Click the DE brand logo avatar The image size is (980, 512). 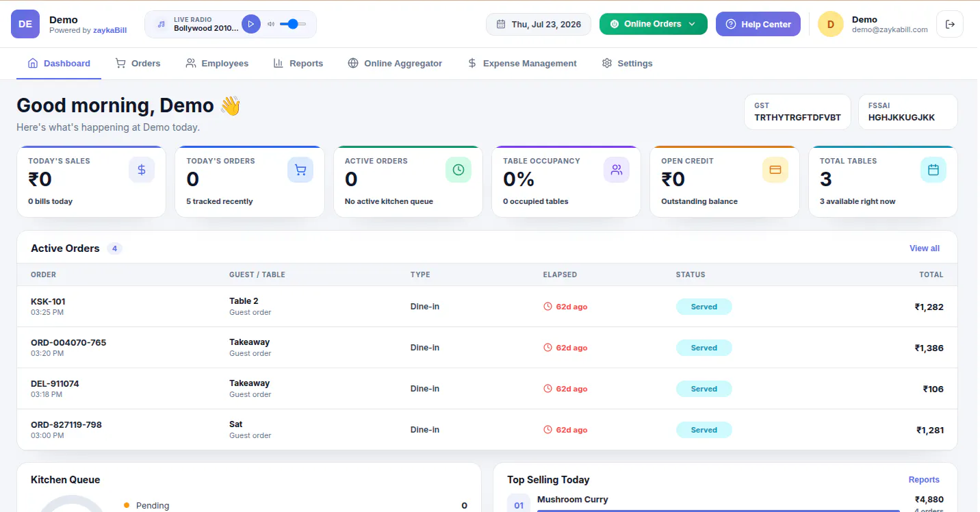point(25,24)
